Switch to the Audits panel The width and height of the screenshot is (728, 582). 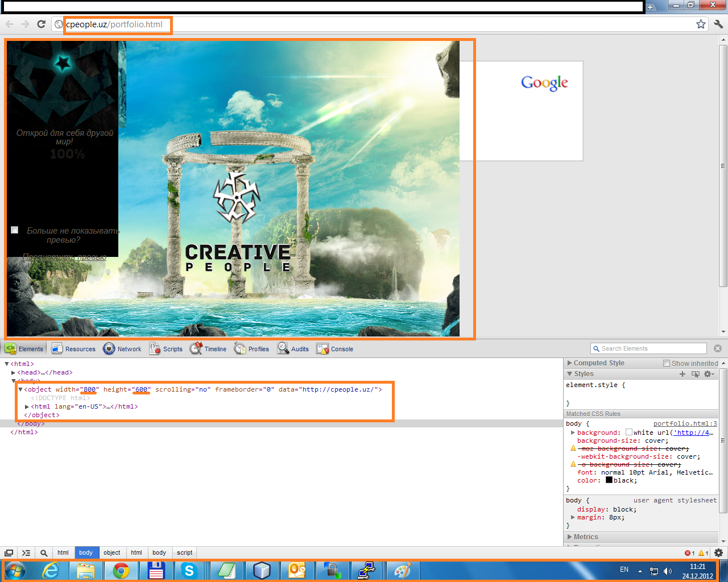click(x=293, y=348)
